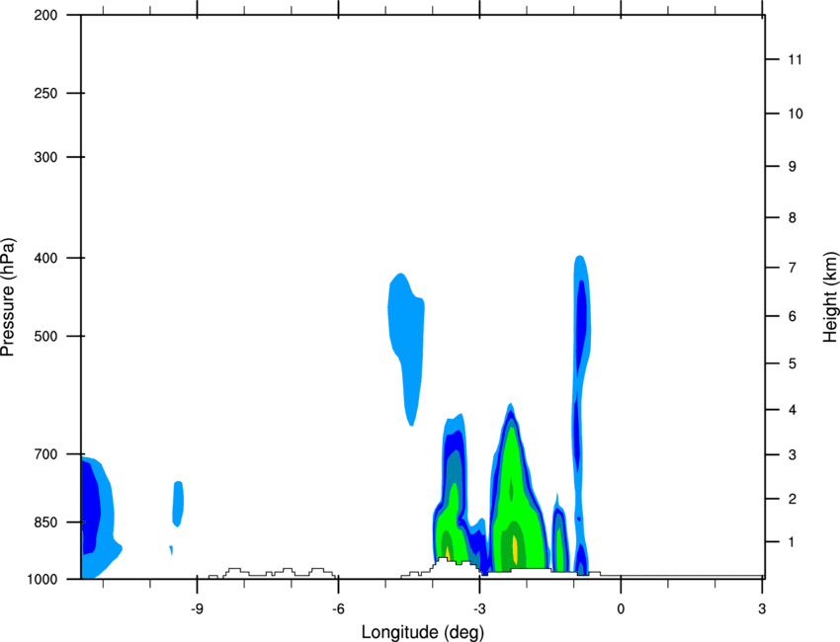Click the small light-blue patch near longitude -9
840x642 pixels.
[178, 504]
